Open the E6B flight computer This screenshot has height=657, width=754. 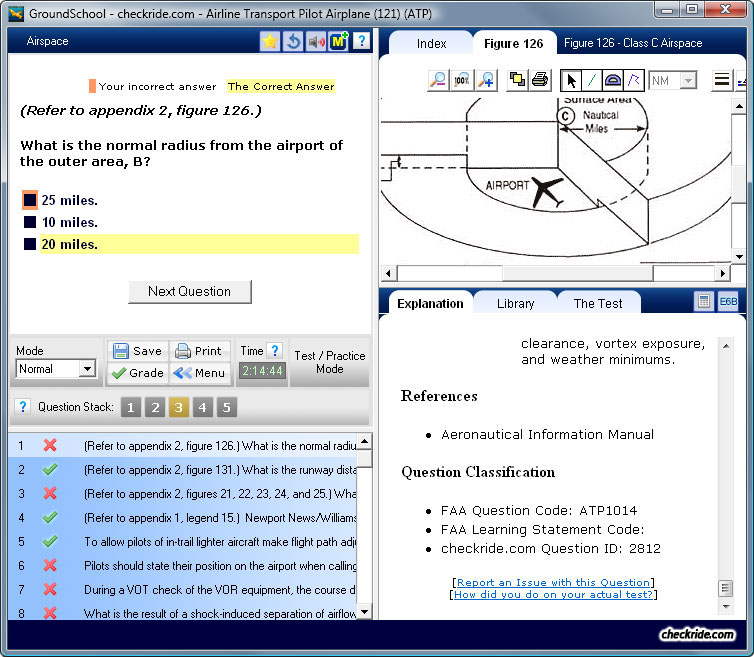[x=728, y=302]
